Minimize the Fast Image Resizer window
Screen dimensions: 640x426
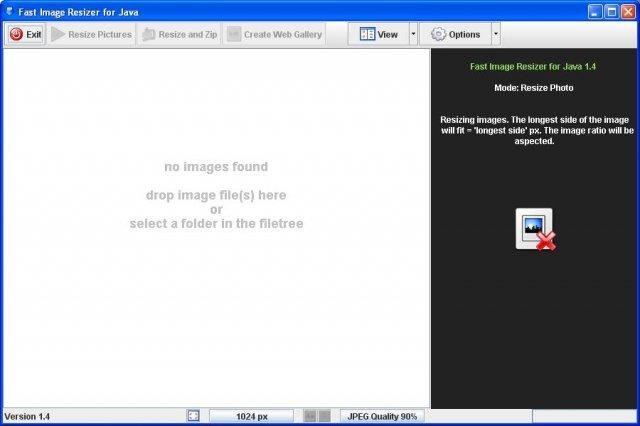tap(595, 12)
